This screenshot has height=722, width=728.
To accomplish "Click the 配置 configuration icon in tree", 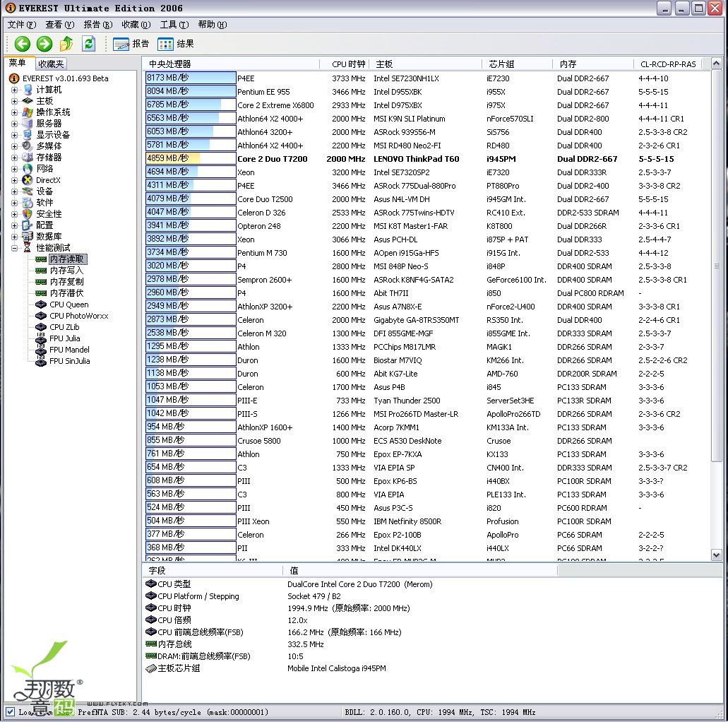I will pyautogui.click(x=28, y=225).
